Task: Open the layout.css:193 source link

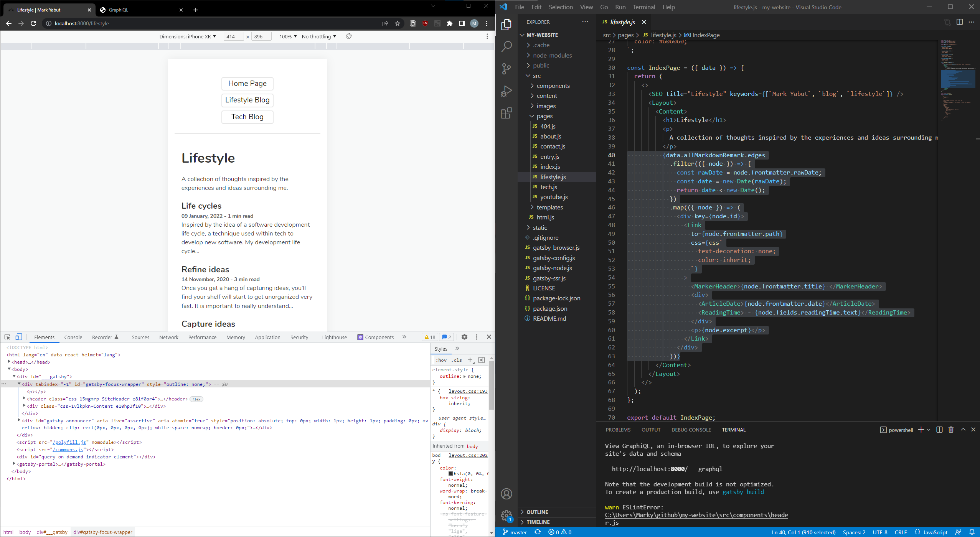Action: (x=468, y=391)
